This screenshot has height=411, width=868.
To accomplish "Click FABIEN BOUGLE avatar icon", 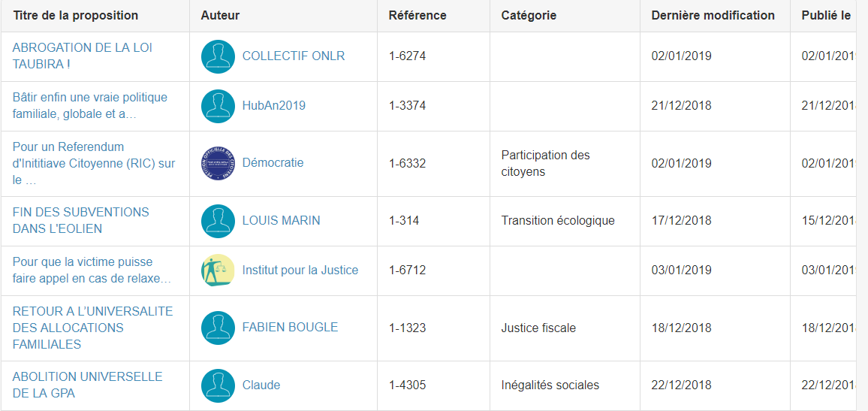I will (x=218, y=328).
